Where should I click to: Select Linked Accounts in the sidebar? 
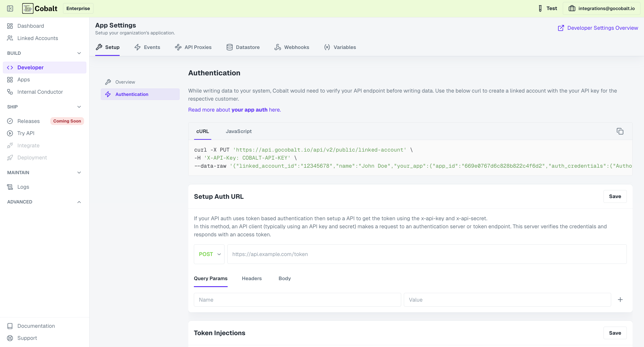click(38, 38)
